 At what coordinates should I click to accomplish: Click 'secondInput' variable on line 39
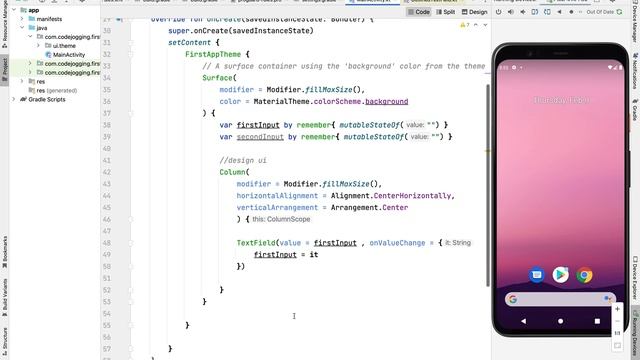click(x=260, y=137)
